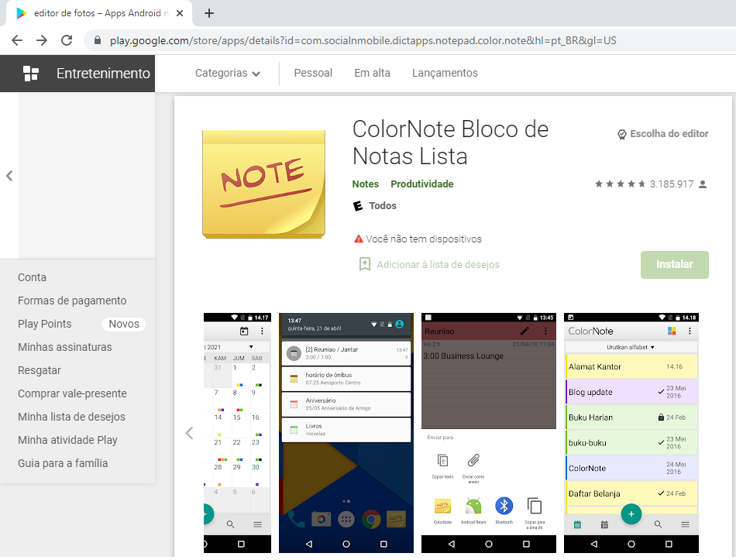Click the Chrome icon in the home screen screenshot
This screenshot has width=736, height=560.
[371, 519]
